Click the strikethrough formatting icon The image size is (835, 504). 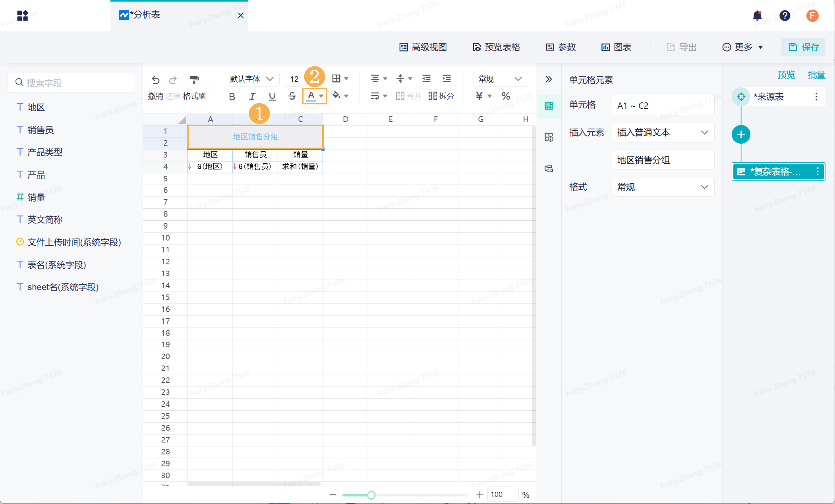tap(292, 96)
